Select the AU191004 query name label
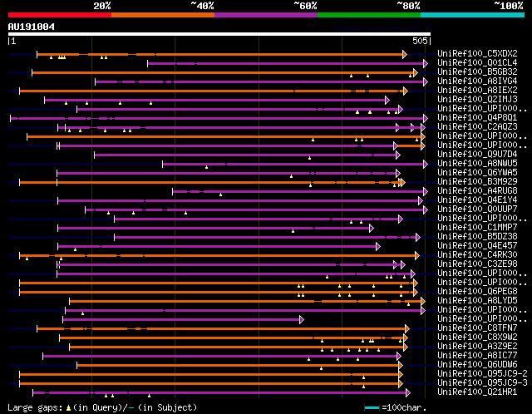This screenshot has width=532, height=414. [32, 27]
